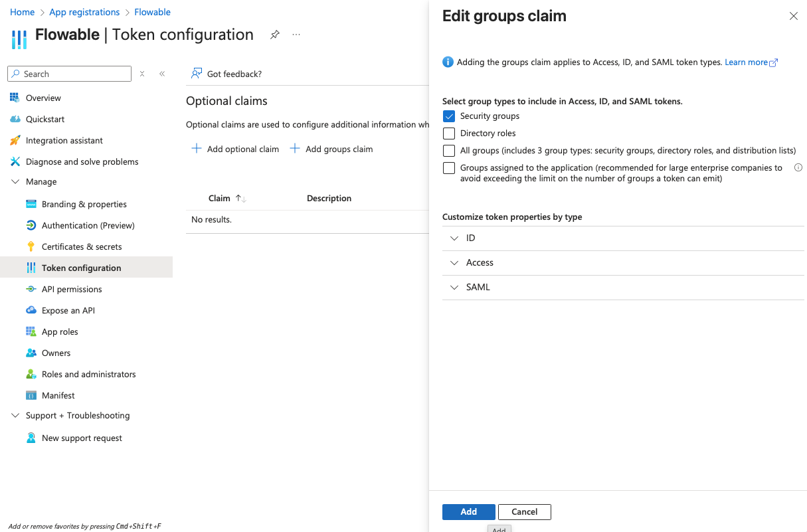Click the pin icon next to page title
Image resolution: width=807 pixels, height=532 pixels.
click(274, 35)
